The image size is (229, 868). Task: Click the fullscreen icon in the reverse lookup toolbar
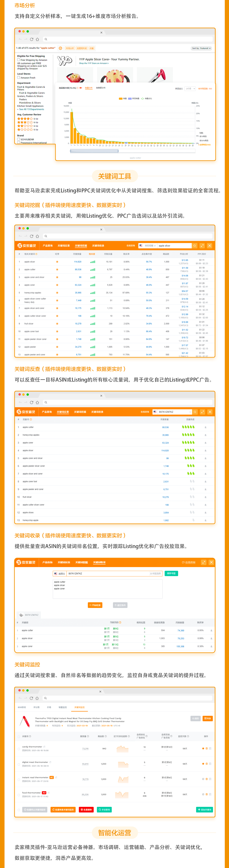tap(202, 412)
